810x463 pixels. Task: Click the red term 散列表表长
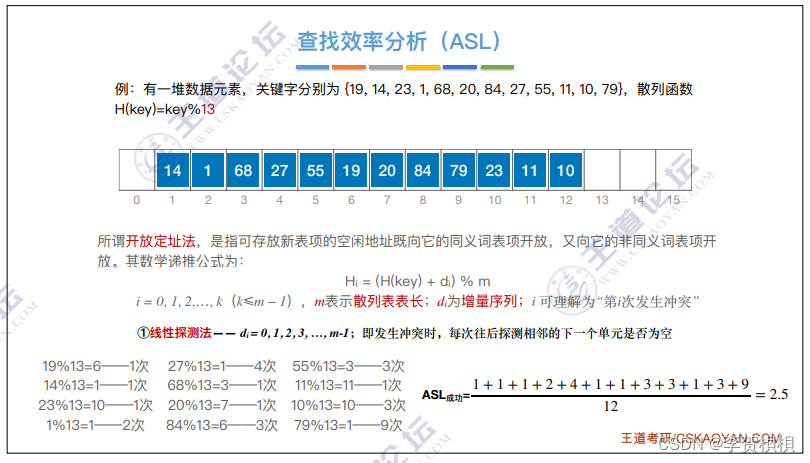tap(388, 301)
